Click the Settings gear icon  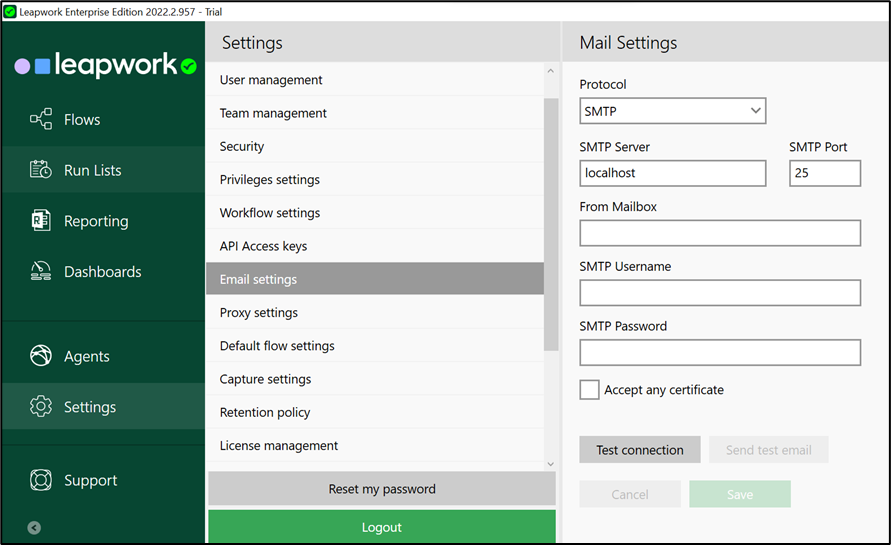(x=41, y=407)
